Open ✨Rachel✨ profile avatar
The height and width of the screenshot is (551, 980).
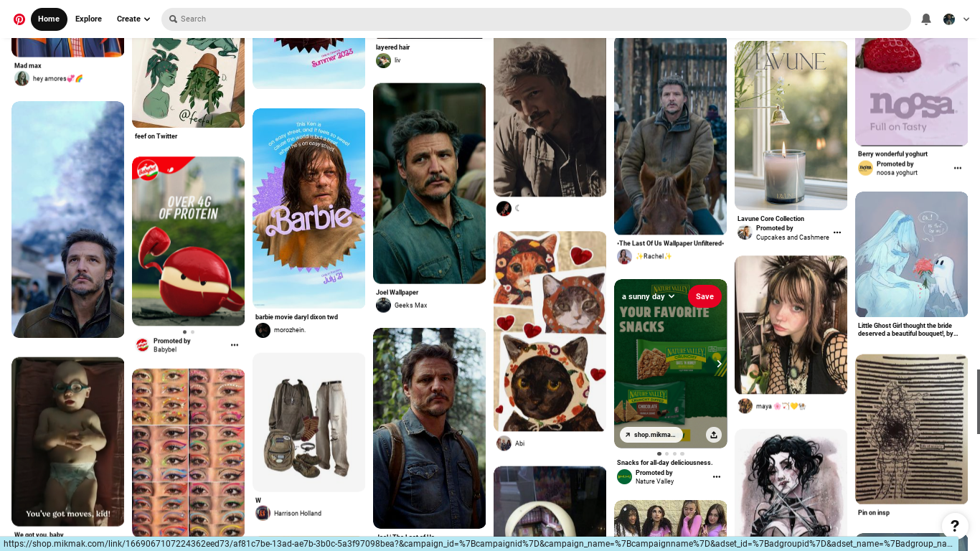624,256
